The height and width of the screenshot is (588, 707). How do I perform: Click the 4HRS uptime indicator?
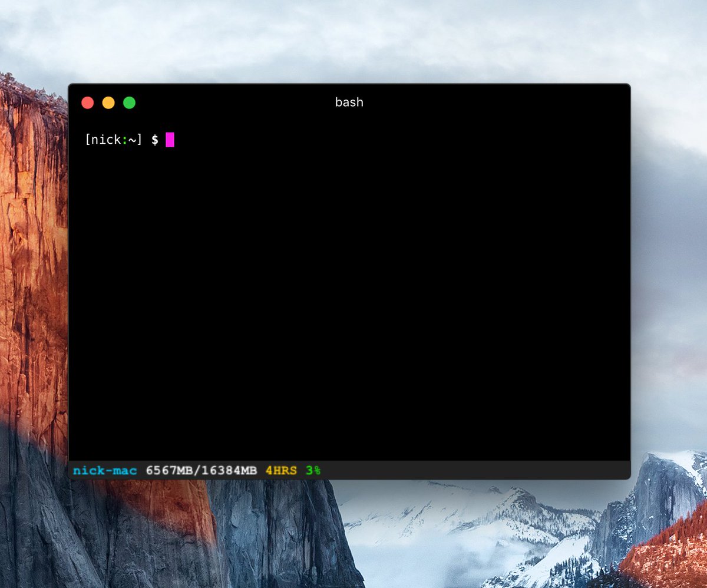(281, 470)
